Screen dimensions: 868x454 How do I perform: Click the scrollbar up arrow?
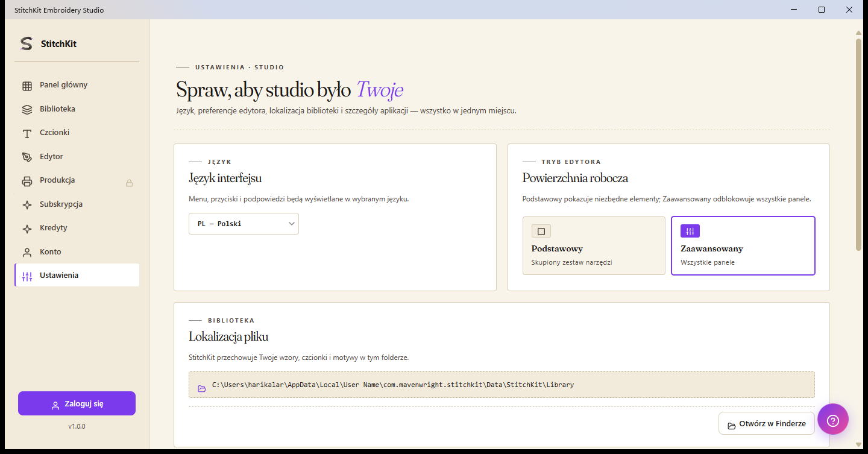point(858,33)
